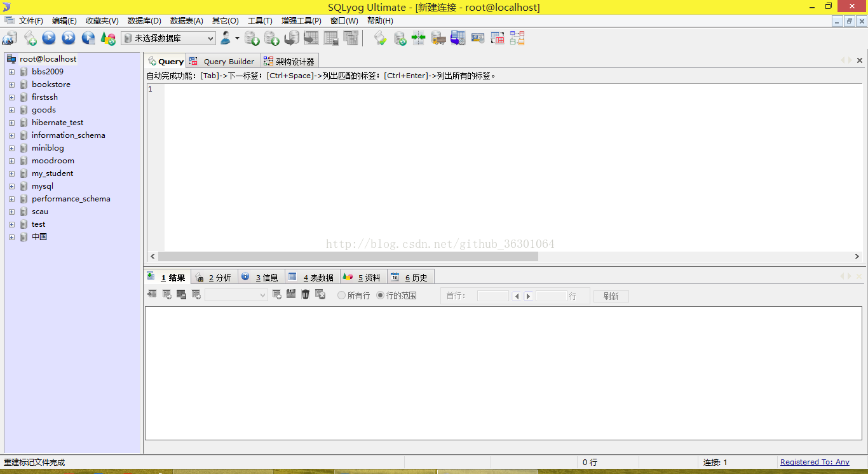The image size is (868, 474).
Task: Click the horizontal scrollbar in query editor
Action: (348, 257)
